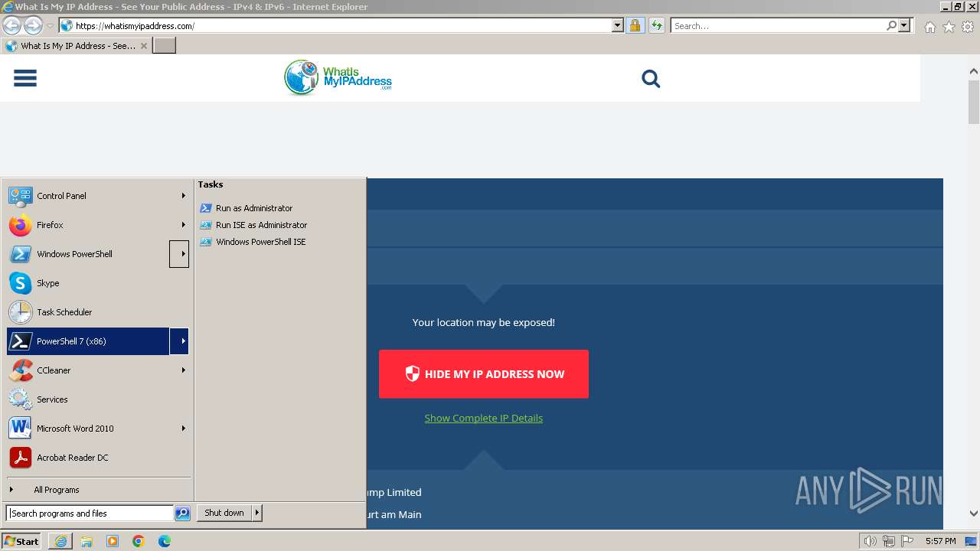
Task: Open Microsoft Edge from taskbar
Action: (165, 541)
